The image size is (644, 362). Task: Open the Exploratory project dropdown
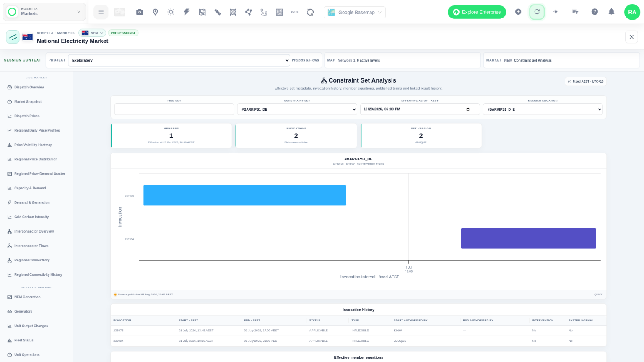tap(179, 60)
